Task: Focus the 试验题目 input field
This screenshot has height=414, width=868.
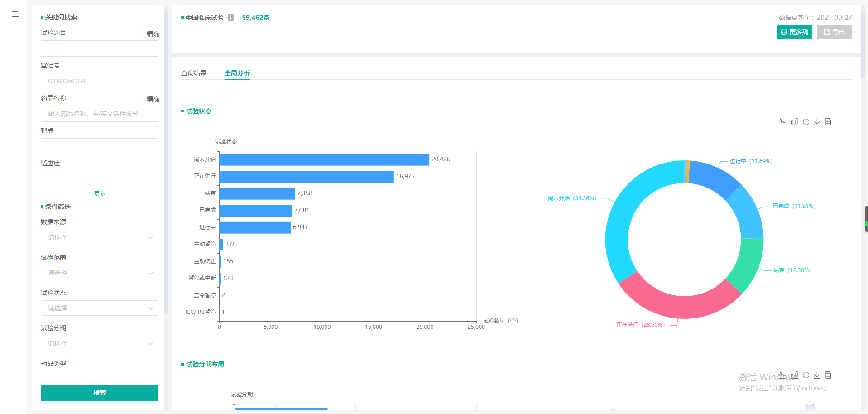Action: tap(100, 48)
